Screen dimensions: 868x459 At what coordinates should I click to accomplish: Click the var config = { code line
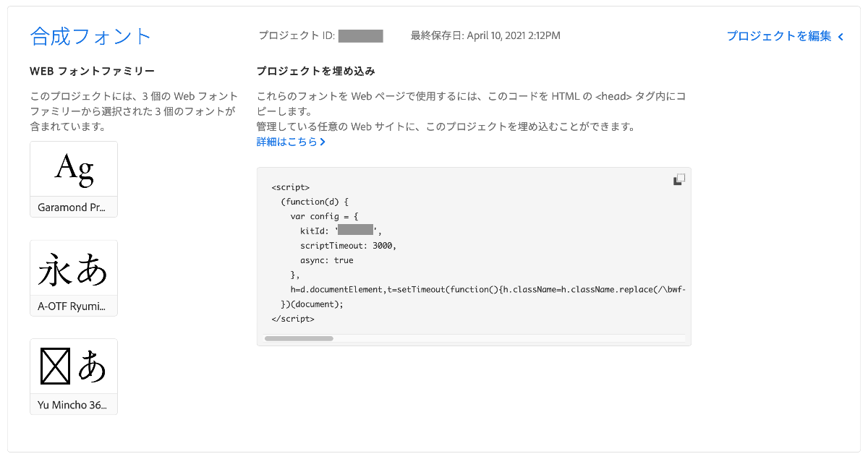[324, 216]
